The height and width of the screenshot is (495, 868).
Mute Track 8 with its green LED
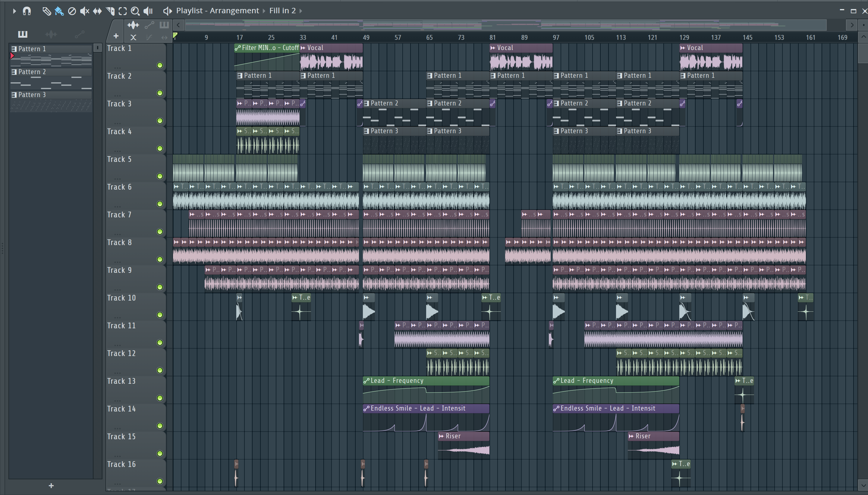(160, 259)
